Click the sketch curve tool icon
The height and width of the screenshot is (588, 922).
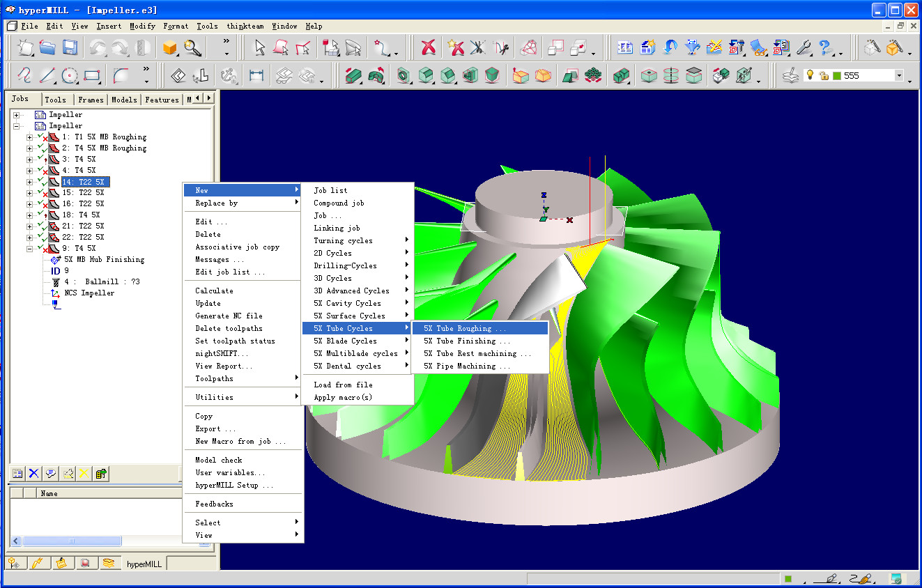[25, 75]
